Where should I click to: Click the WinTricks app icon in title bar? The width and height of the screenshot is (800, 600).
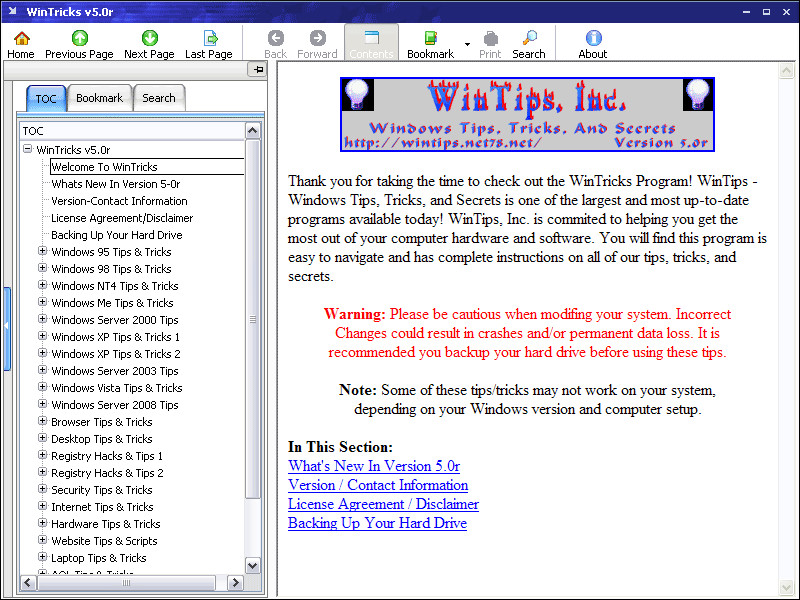[x=12, y=11]
